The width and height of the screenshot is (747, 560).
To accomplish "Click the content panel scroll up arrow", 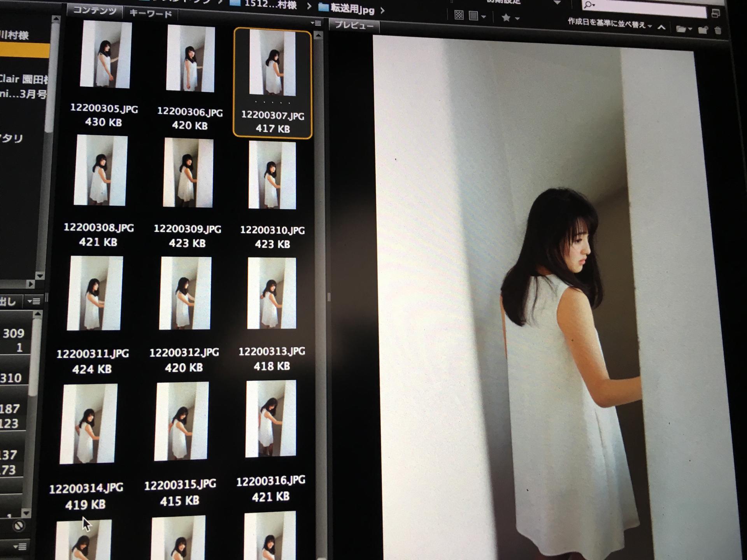I will (318, 36).
